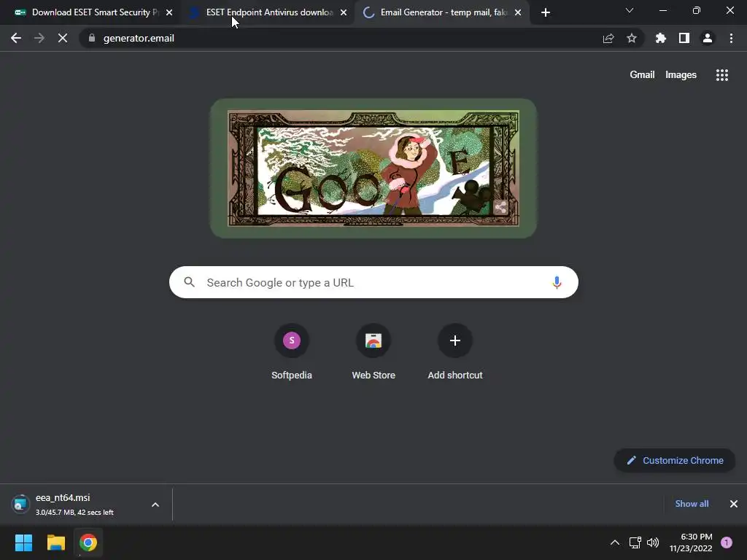Bookmark this tab with the star icon

632,38
